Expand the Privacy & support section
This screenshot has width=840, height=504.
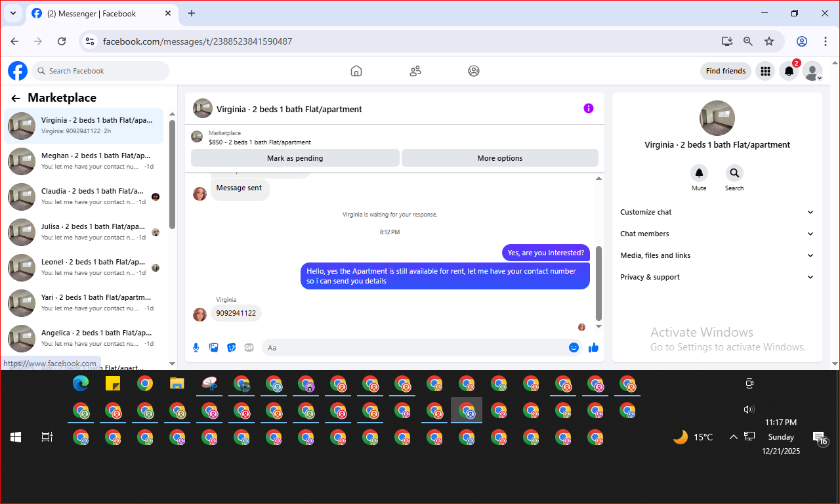pyautogui.click(x=717, y=277)
